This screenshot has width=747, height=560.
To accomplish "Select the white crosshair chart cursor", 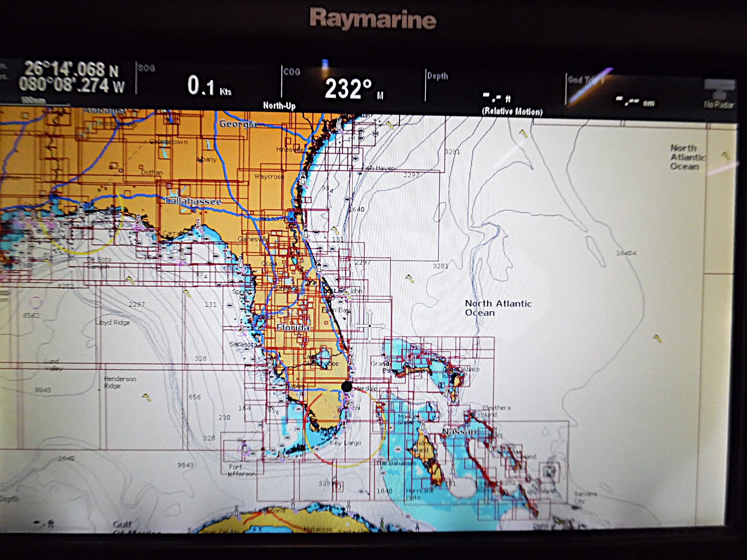I will (369, 326).
